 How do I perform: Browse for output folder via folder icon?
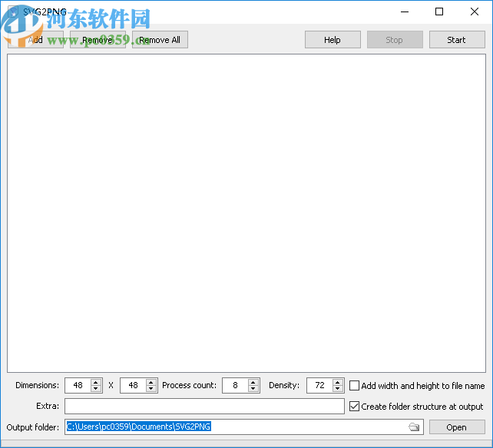[414, 427]
